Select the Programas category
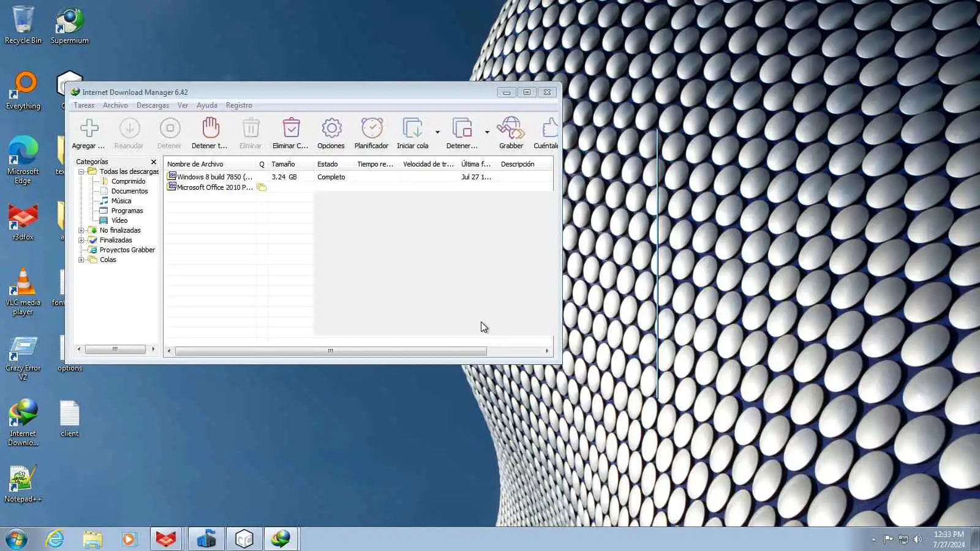This screenshot has height=551, width=980. point(127,211)
